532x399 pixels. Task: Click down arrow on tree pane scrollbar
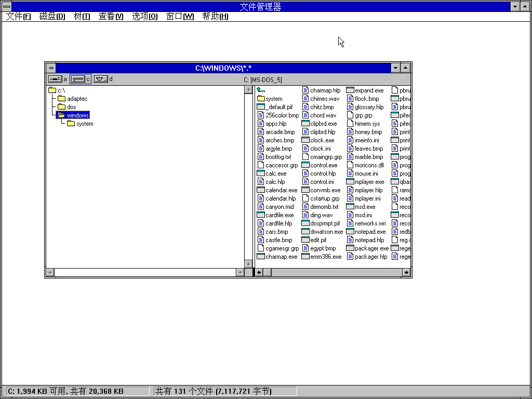(x=248, y=264)
